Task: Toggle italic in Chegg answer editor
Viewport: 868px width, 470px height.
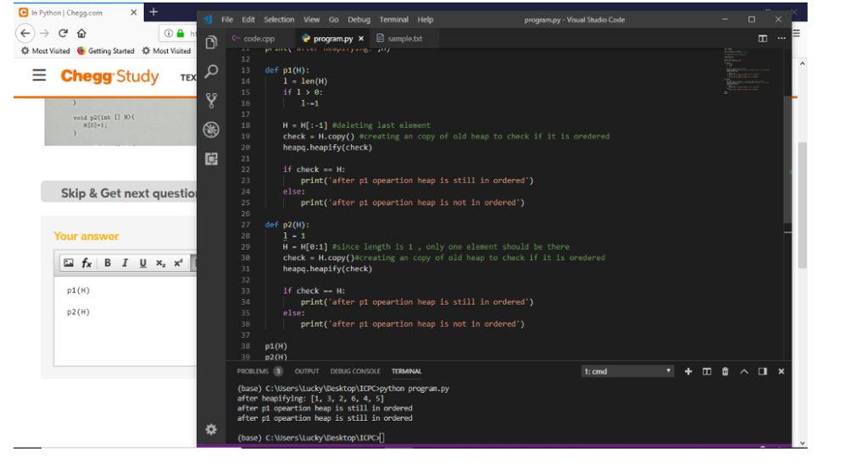Action: click(125, 263)
